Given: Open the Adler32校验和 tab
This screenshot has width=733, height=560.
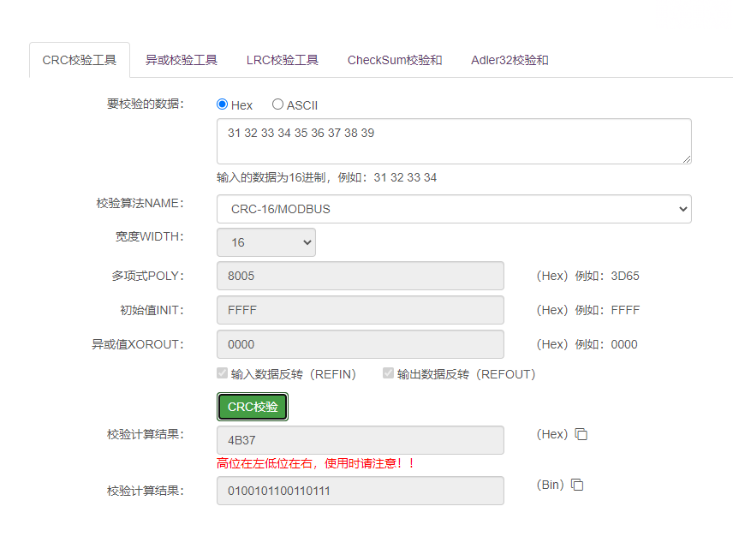Looking at the screenshot, I should coord(509,59).
